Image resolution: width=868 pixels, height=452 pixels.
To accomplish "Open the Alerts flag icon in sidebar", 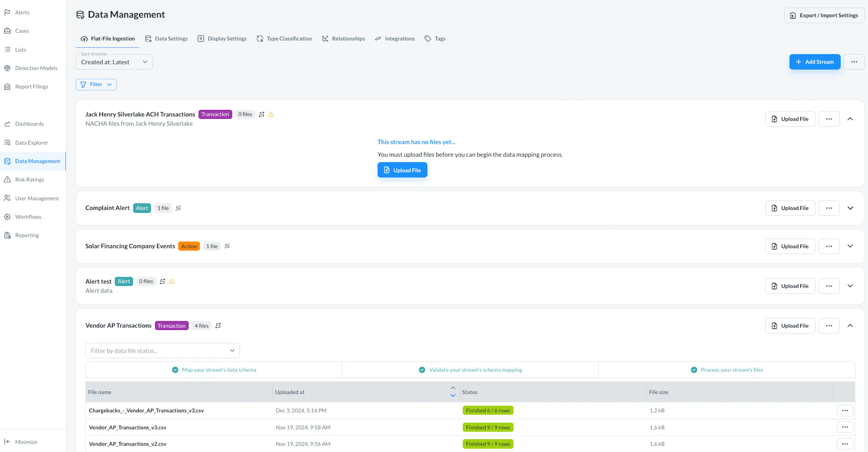I will point(7,13).
